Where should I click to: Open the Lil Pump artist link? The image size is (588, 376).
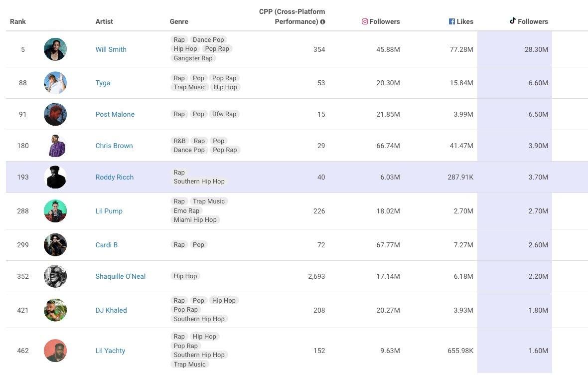109,211
